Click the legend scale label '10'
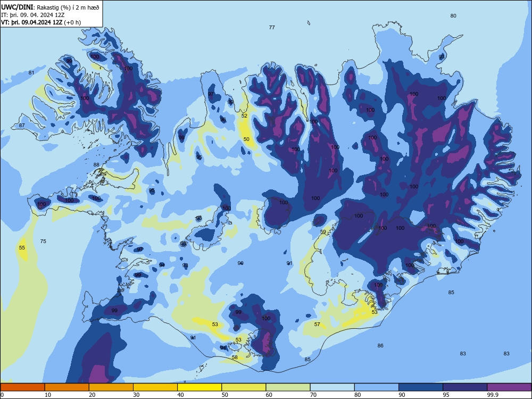The image size is (532, 399). click(x=48, y=395)
